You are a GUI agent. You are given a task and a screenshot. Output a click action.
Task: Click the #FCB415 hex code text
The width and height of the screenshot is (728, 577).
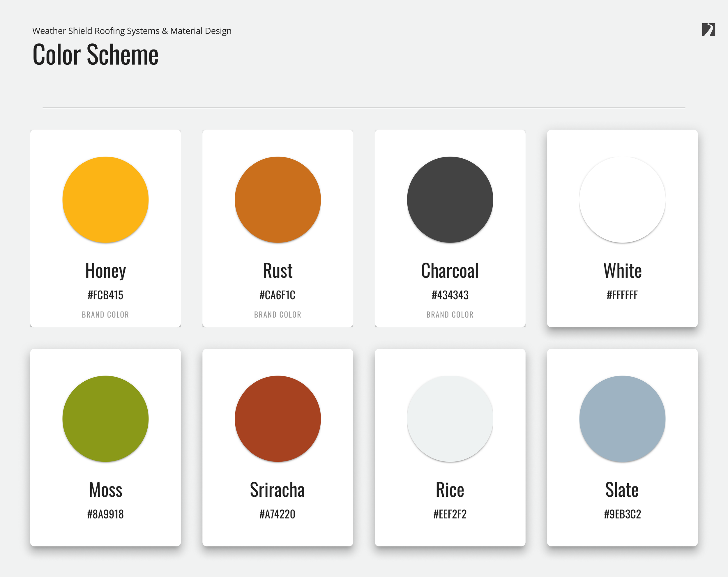105,295
